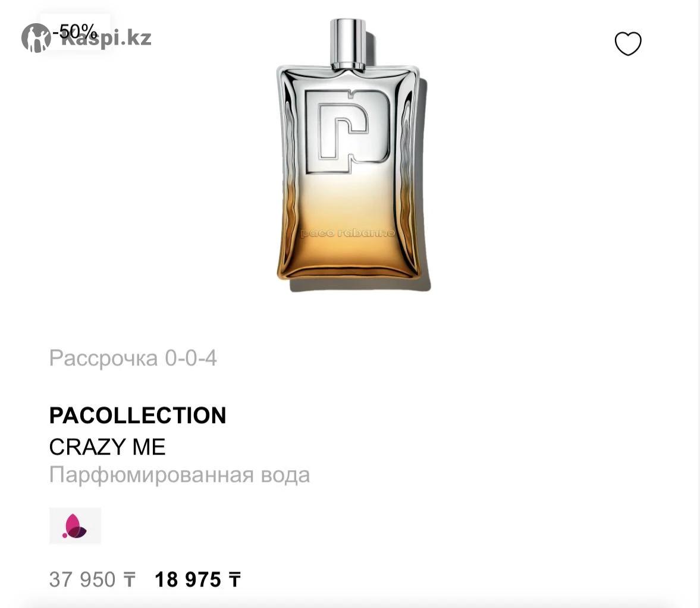Image resolution: width=700 pixels, height=608 pixels.
Task: Open the pink flower brand badge
Action: [x=75, y=526]
